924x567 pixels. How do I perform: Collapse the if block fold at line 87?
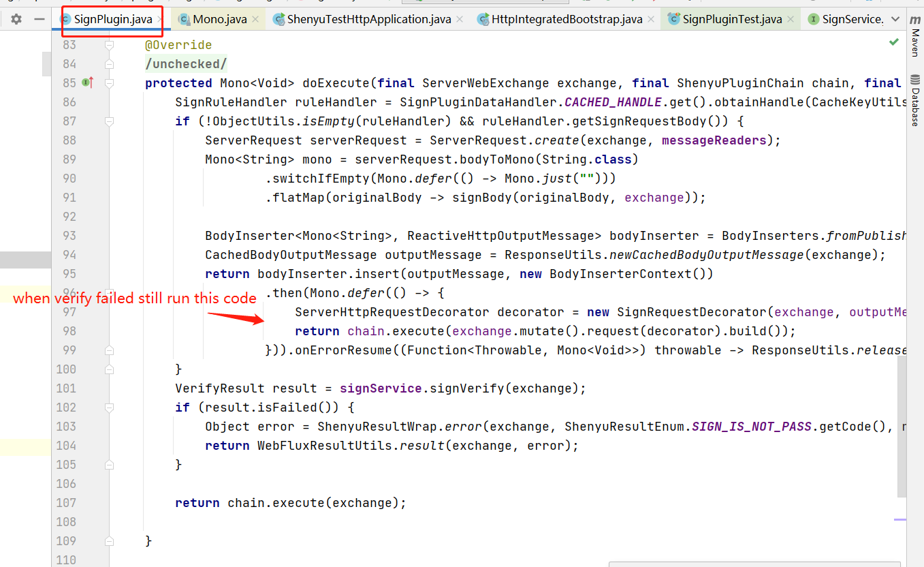click(x=109, y=121)
